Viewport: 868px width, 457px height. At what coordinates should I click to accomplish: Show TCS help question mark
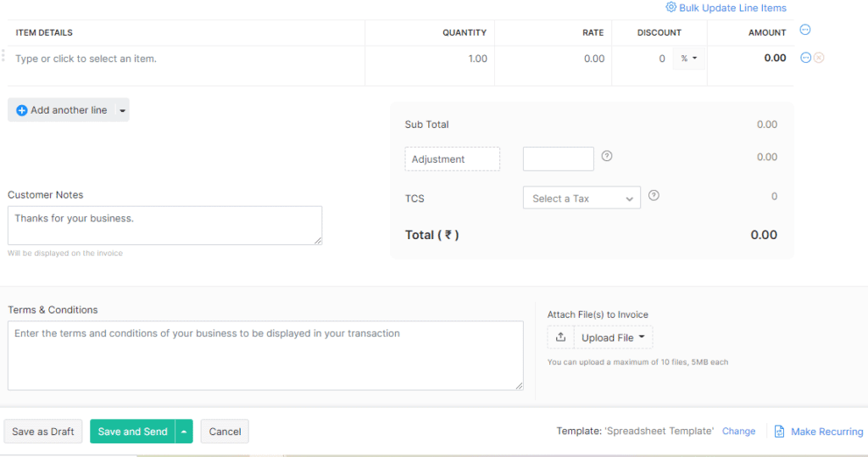pyautogui.click(x=654, y=196)
